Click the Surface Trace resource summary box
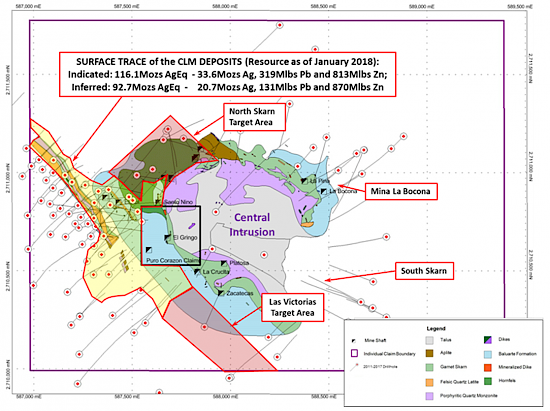 point(227,74)
